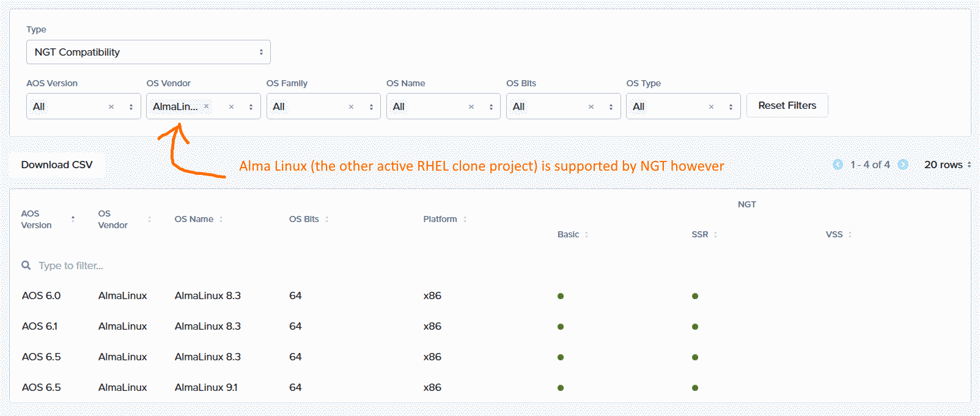Go to the previous results page arrow
Image resolution: width=980 pixels, height=416 pixels.
click(838, 165)
